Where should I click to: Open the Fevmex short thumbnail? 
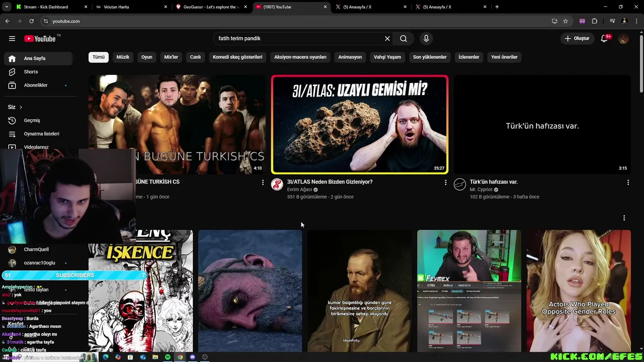tap(469, 291)
